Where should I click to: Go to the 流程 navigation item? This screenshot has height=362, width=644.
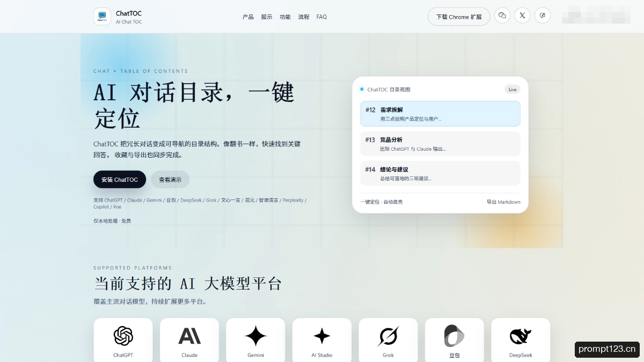(x=304, y=17)
